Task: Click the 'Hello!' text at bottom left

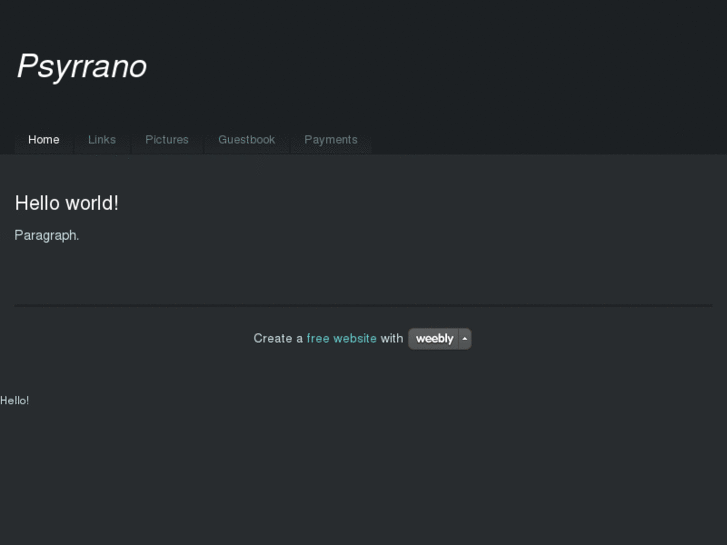Action: (14, 401)
